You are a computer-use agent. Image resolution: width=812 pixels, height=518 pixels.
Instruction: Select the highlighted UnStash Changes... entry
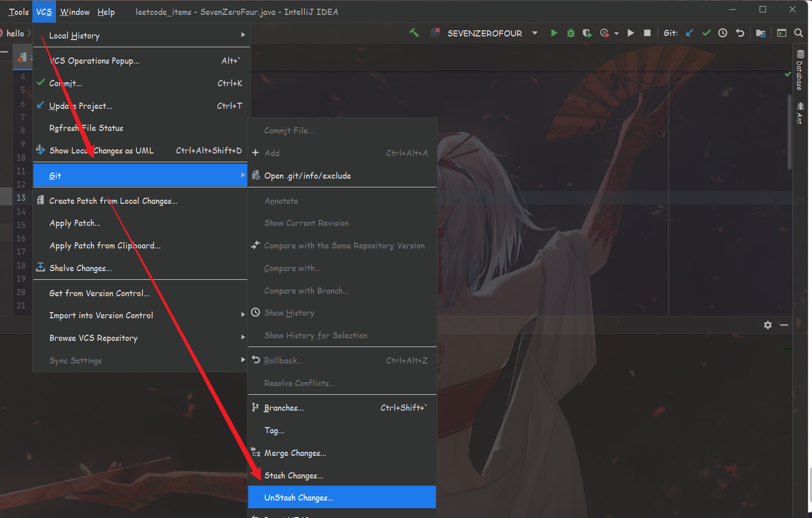click(x=342, y=497)
